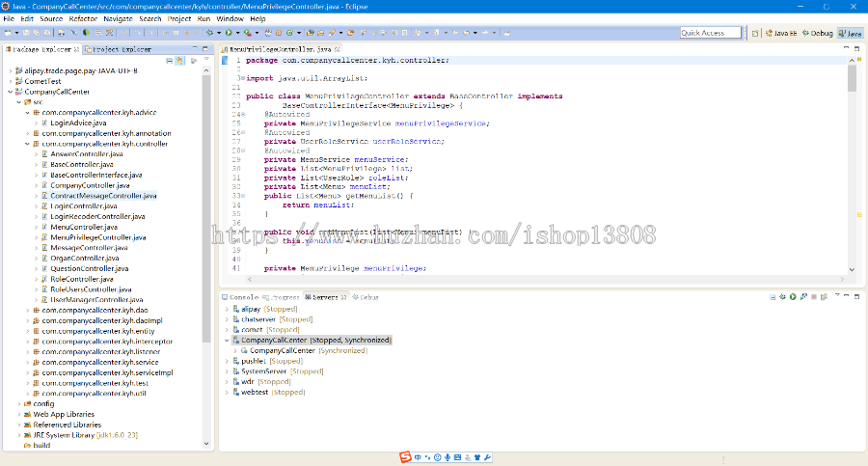The image size is (868, 466).
Task: Expand the com.companycallcenter.kyh.dao package
Action: [26, 310]
